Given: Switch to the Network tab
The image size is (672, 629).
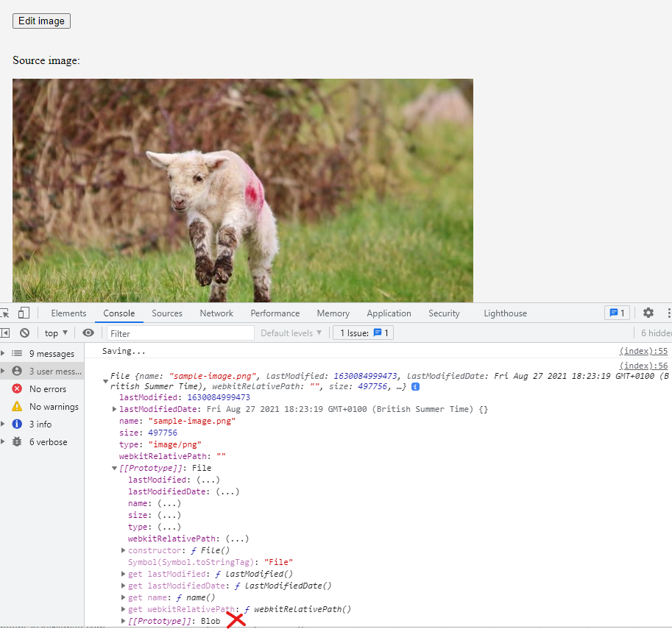Looking at the screenshot, I should coord(216,313).
